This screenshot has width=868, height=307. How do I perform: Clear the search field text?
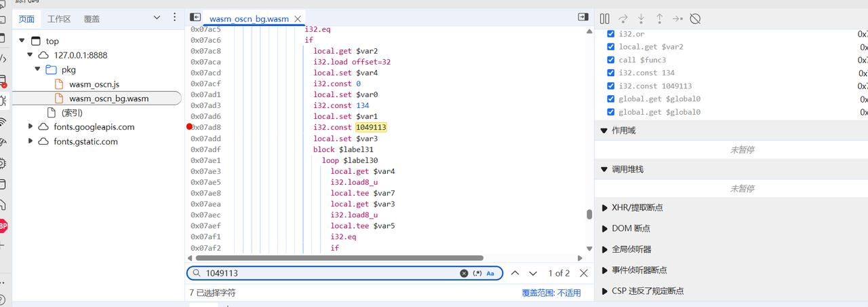tap(464, 273)
